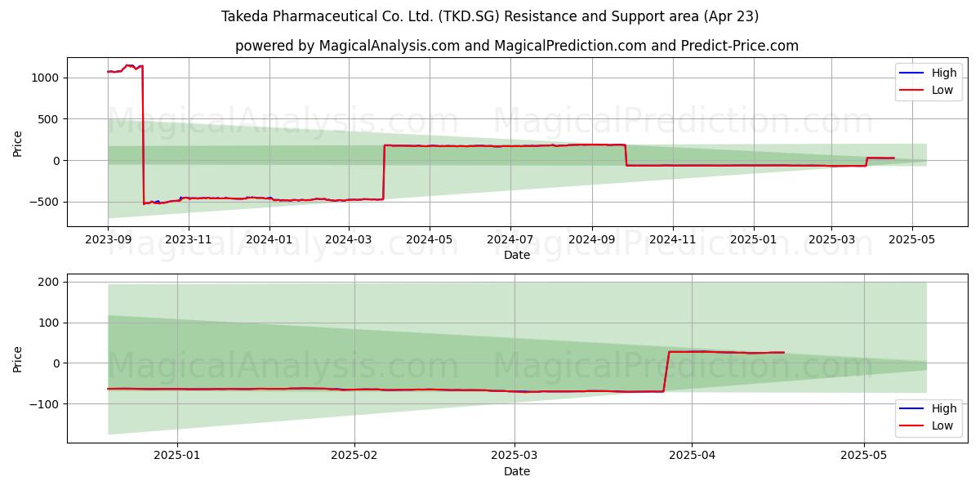Click the 'Price' y-axis label of the lower chart
This screenshot has width=980, height=490.
pos(18,358)
